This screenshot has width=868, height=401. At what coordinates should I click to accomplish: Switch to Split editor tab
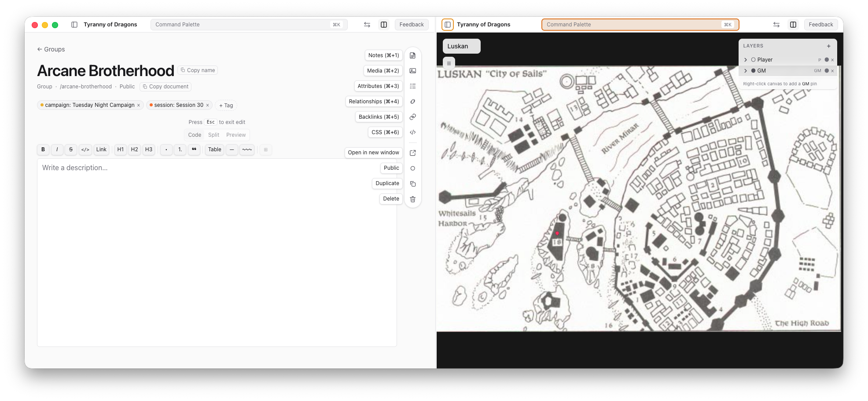tap(213, 135)
